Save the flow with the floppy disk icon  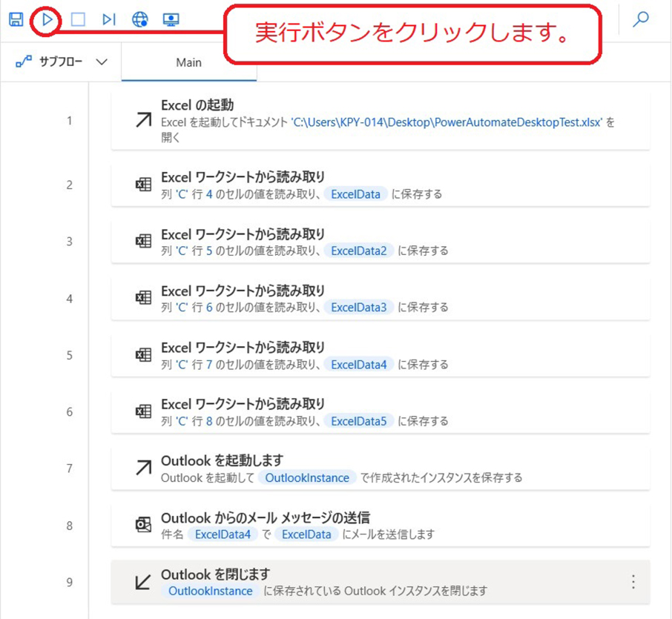[x=16, y=19]
